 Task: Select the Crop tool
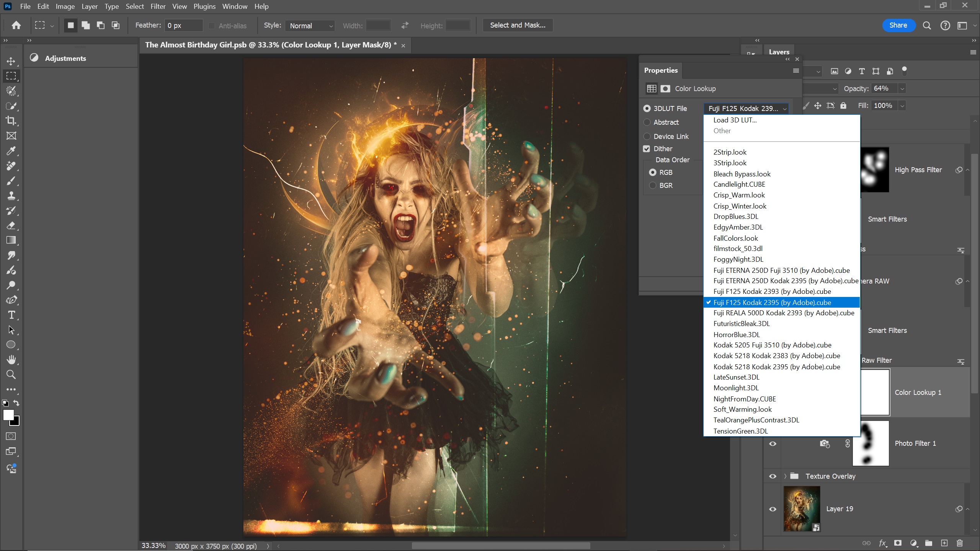click(11, 121)
